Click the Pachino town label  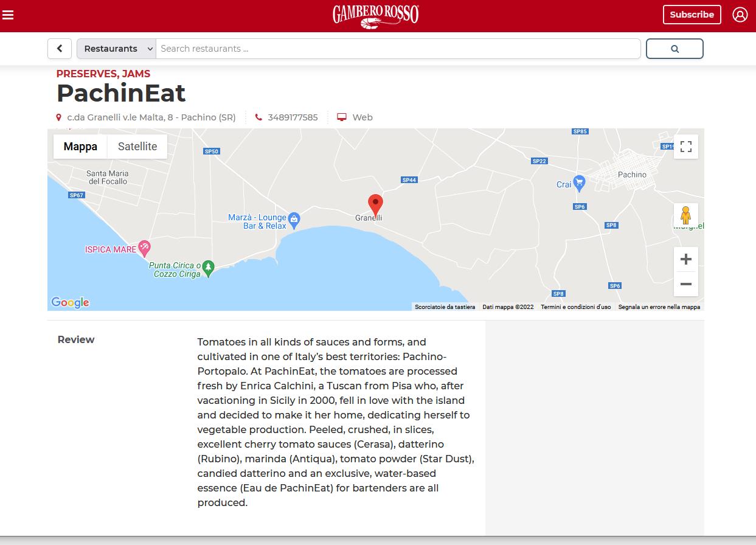(x=632, y=175)
